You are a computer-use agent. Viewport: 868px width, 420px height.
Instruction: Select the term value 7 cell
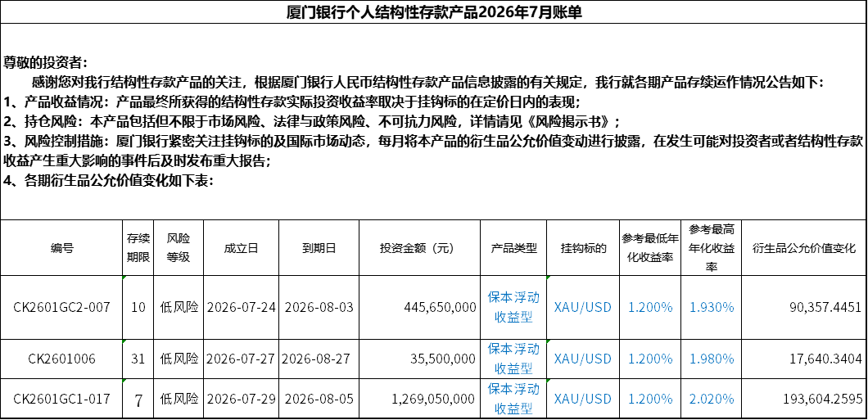(x=138, y=399)
